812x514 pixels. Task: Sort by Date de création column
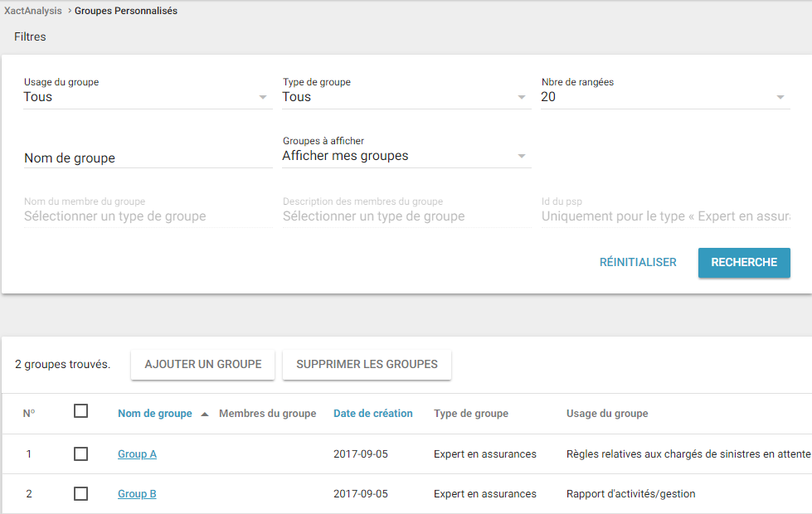[x=372, y=414]
